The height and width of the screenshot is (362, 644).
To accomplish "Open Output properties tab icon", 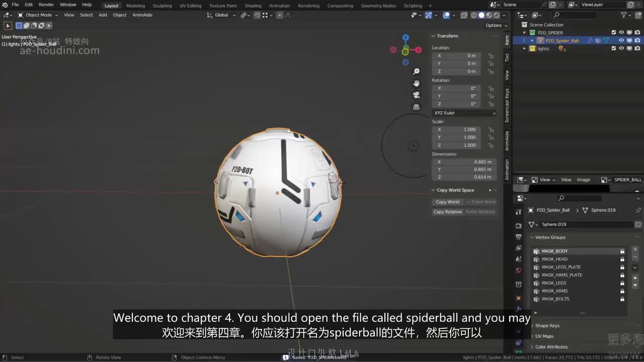I will click(x=518, y=237).
